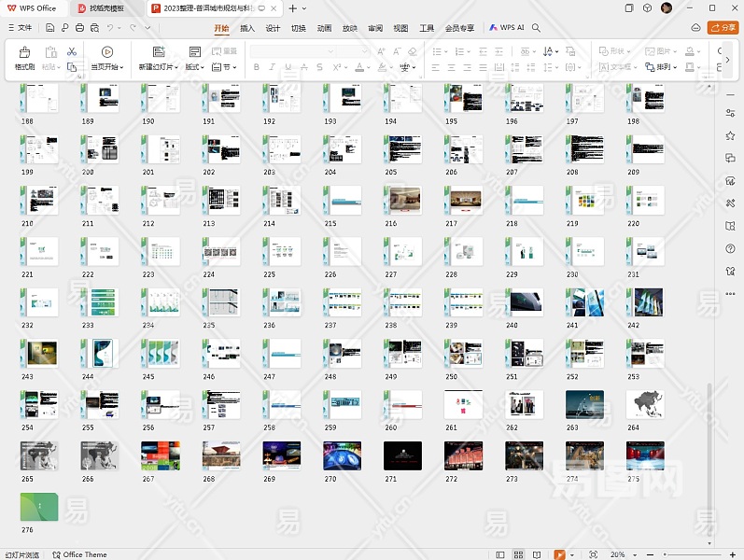
Task: Open the File (文件) menu
Action: (20, 28)
